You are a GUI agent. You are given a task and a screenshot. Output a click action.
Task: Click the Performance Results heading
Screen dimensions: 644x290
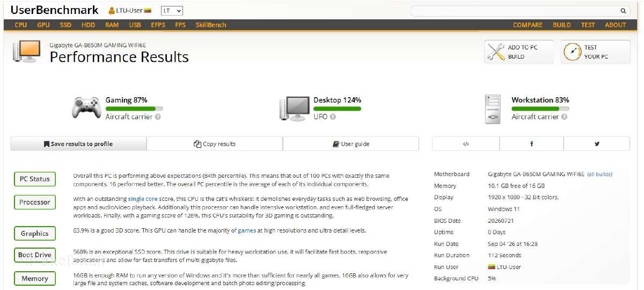[119, 57]
